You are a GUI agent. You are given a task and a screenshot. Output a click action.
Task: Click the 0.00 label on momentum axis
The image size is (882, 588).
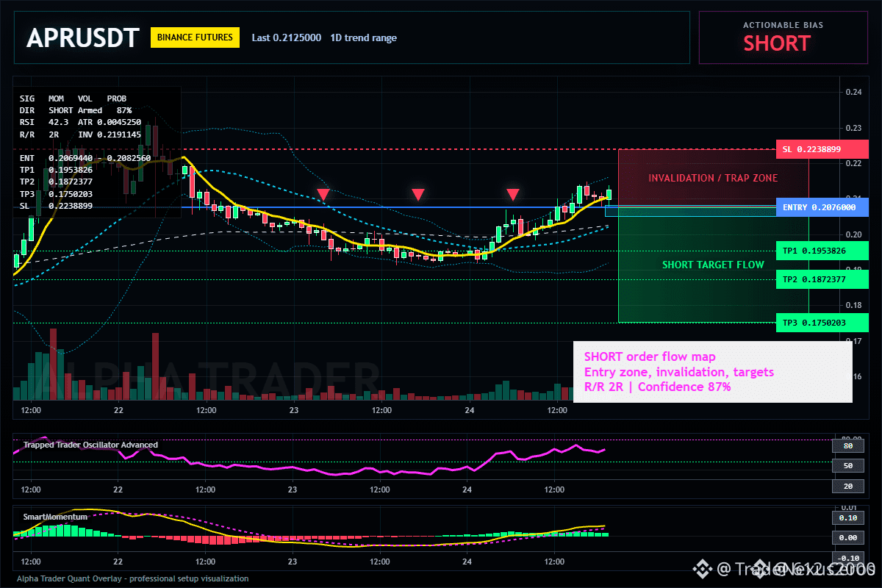click(x=847, y=538)
